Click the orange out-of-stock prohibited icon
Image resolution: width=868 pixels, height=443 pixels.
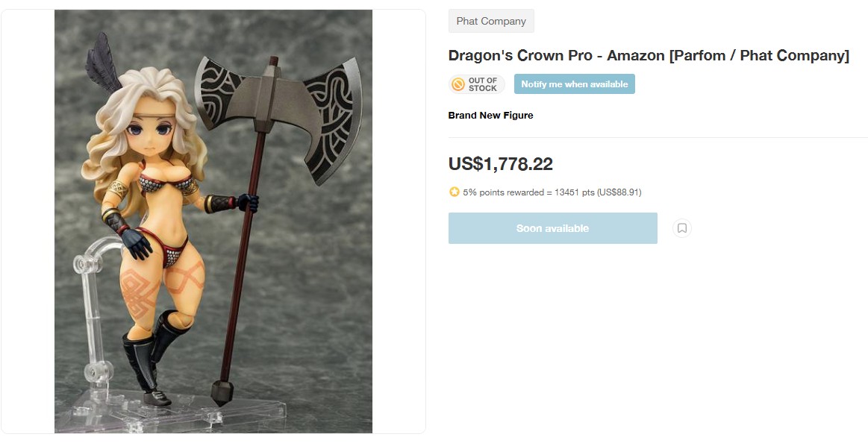(x=458, y=84)
